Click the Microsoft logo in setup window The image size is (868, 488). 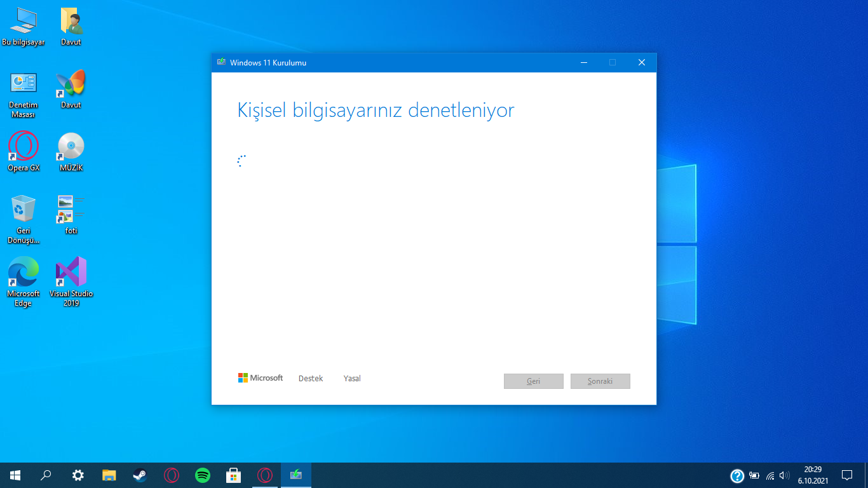pos(261,378)
